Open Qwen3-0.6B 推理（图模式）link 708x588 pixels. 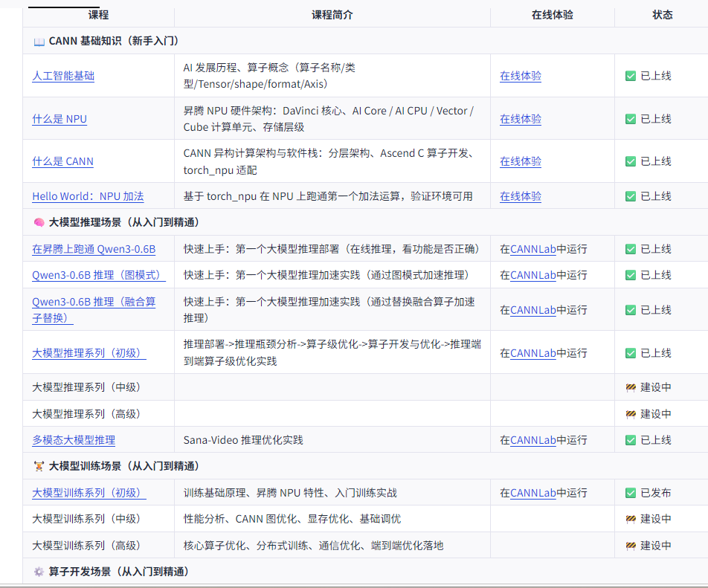(x=98, y=275)
